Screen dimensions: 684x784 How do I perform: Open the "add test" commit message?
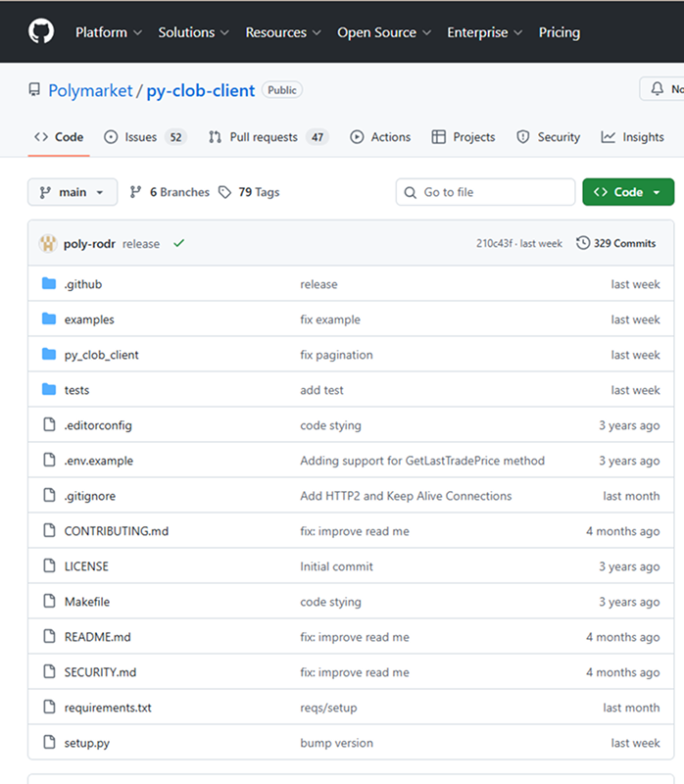click(x=321, y=390)
